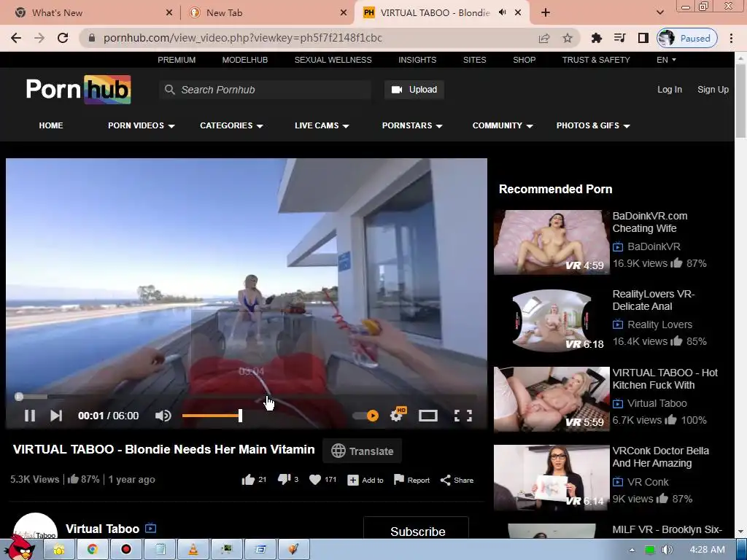Switch to the What's New tab
The height and width of the screenshot is (560, 747).
[x=91, y=13]
